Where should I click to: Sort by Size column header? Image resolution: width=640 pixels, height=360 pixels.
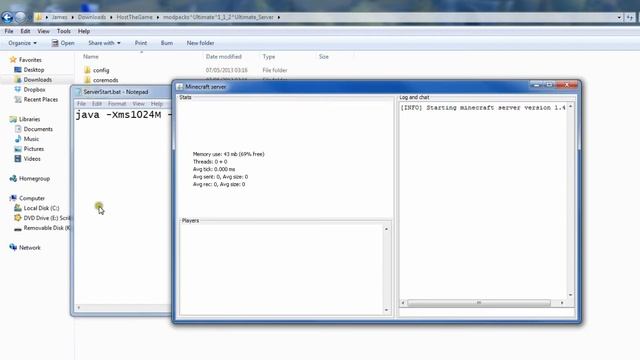coord(324,57)
